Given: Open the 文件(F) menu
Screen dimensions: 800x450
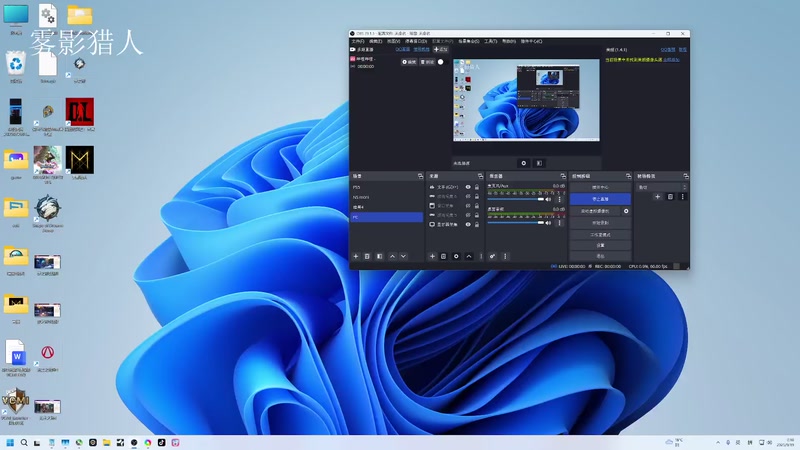Looking at the screenshot, I should (358, 41).
